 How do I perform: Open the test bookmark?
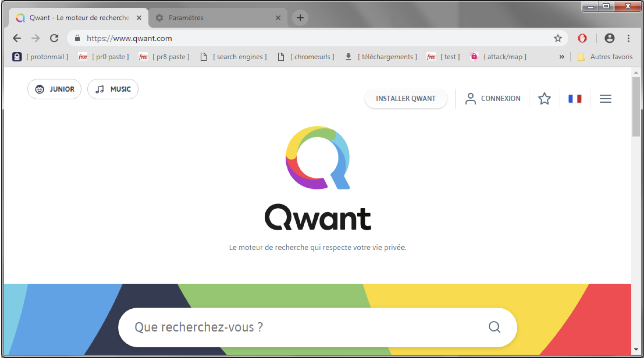pyautogui.click(x=443, y=57)
